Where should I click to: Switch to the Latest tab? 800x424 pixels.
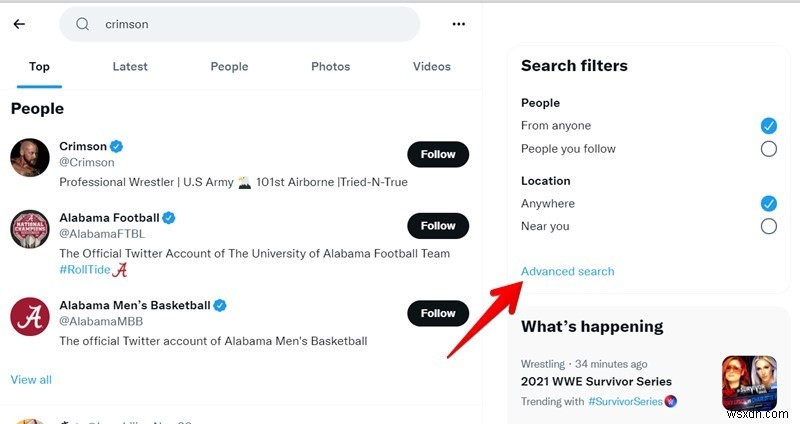(130, 67)
